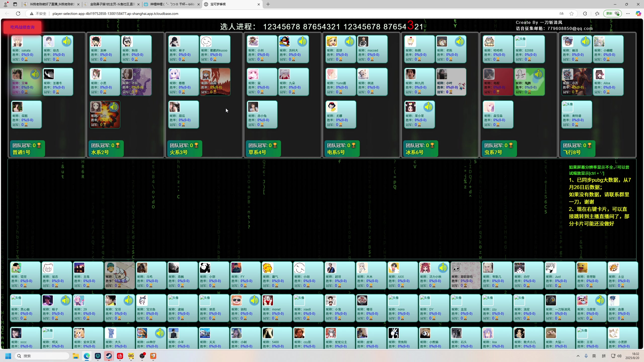Click the 英 input language indicator
644x362 pixels.
[594, 356]
